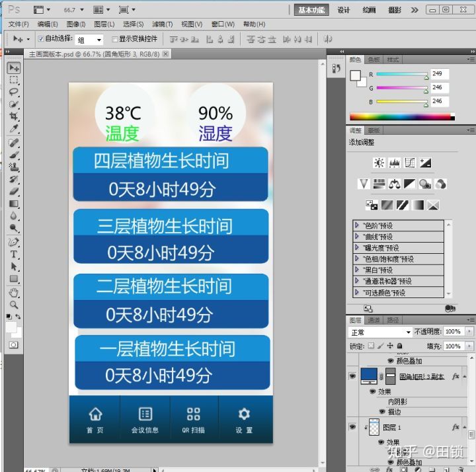Select the Clone Stamp tool

14,167
